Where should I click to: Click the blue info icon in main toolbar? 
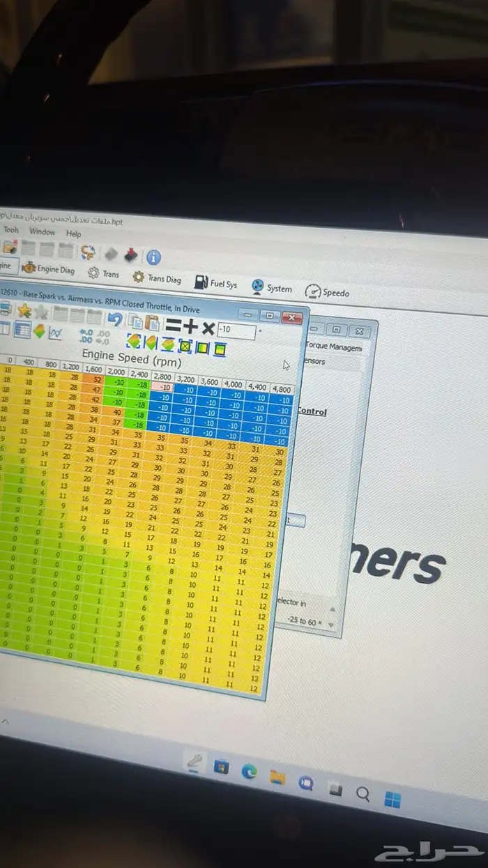tap(153, 257)
